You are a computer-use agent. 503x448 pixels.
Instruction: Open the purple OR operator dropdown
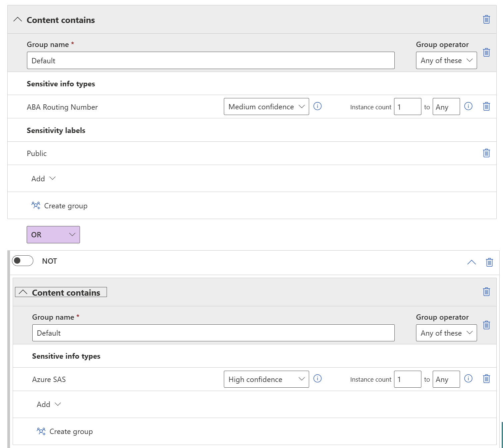pos(53,235)
